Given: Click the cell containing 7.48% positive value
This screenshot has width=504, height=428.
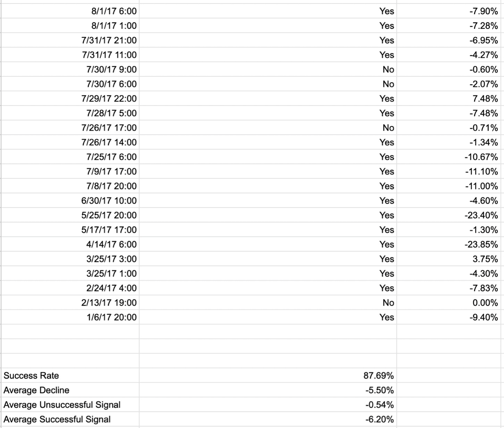Looking at the screenshot, I should (x=450, y=98).
